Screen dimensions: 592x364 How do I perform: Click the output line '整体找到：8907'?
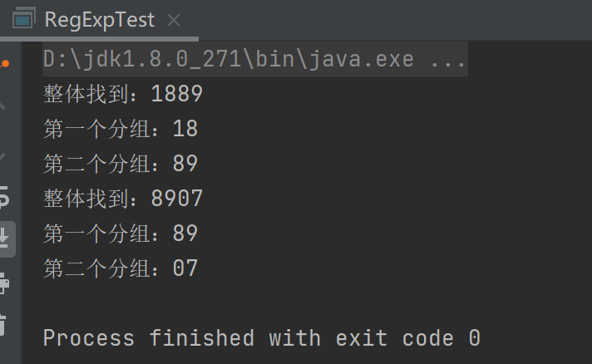123,199
